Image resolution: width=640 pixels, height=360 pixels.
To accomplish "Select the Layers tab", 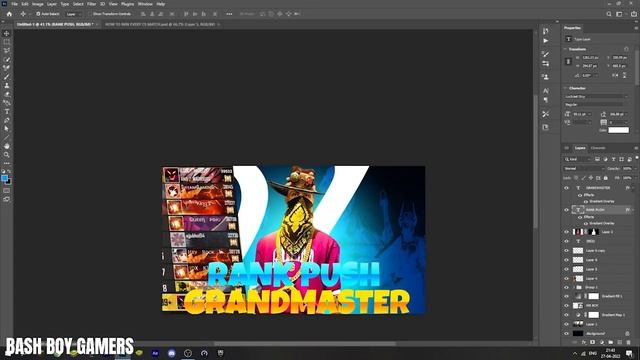I will click(x=580, y=148).
